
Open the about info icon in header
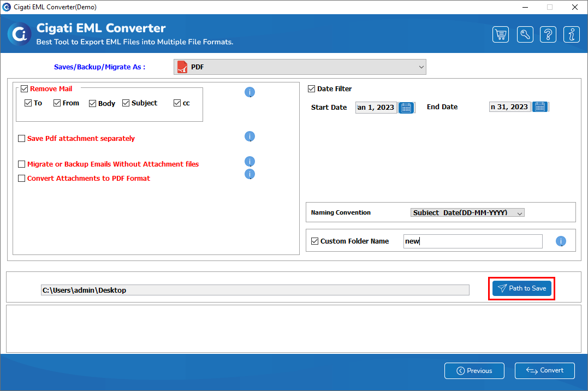click(x=572, y=34)
